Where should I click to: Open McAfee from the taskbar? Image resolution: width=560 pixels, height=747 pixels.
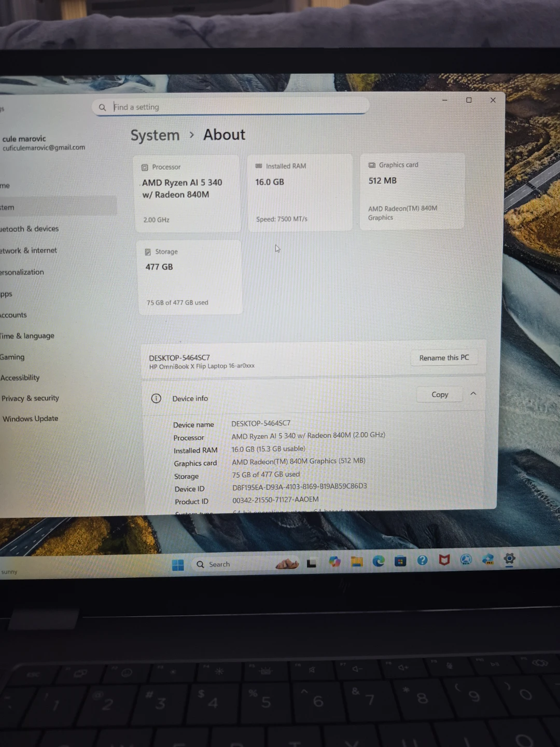[x=444, y=560]
